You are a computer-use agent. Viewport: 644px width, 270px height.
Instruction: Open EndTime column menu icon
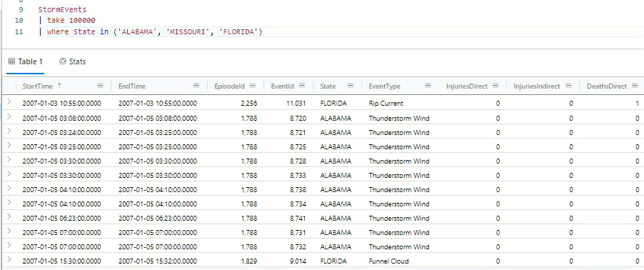click(196, 86)
